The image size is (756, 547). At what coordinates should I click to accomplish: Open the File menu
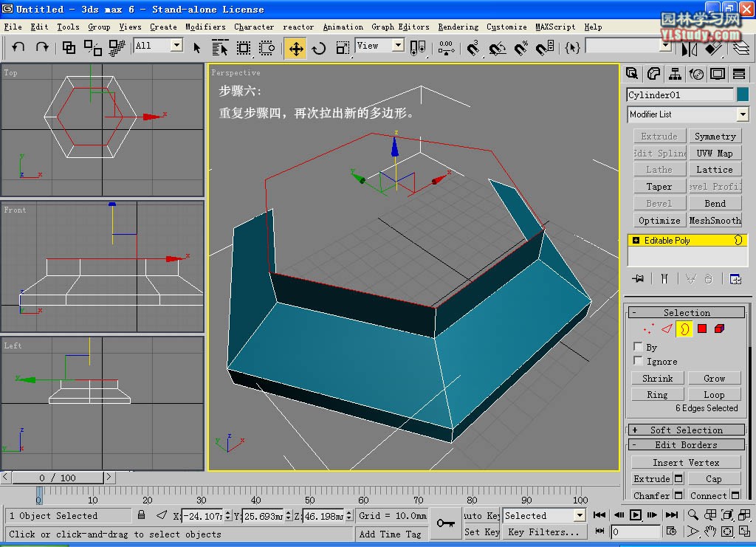coord(13,27)
